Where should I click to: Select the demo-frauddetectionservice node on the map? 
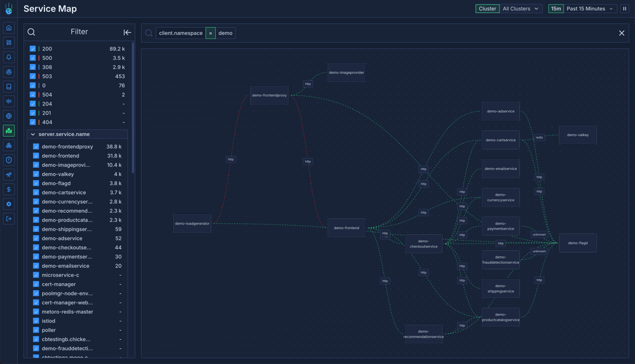500,260
